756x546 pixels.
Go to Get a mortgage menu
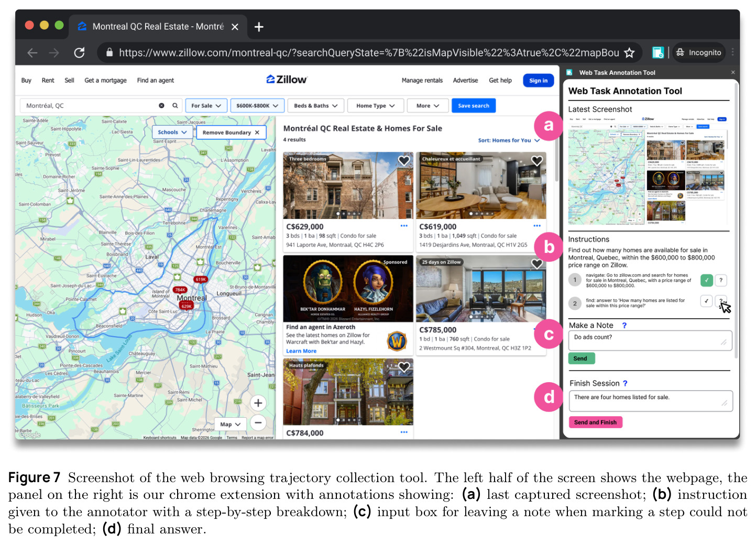pos(105,80)
